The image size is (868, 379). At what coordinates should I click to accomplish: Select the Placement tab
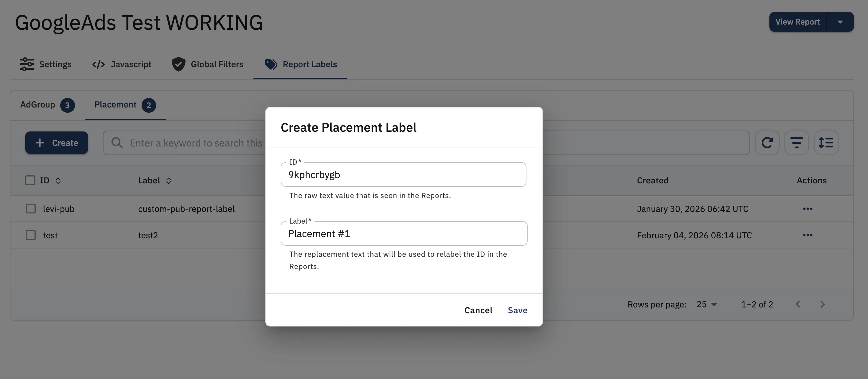(x=115, y=105)
